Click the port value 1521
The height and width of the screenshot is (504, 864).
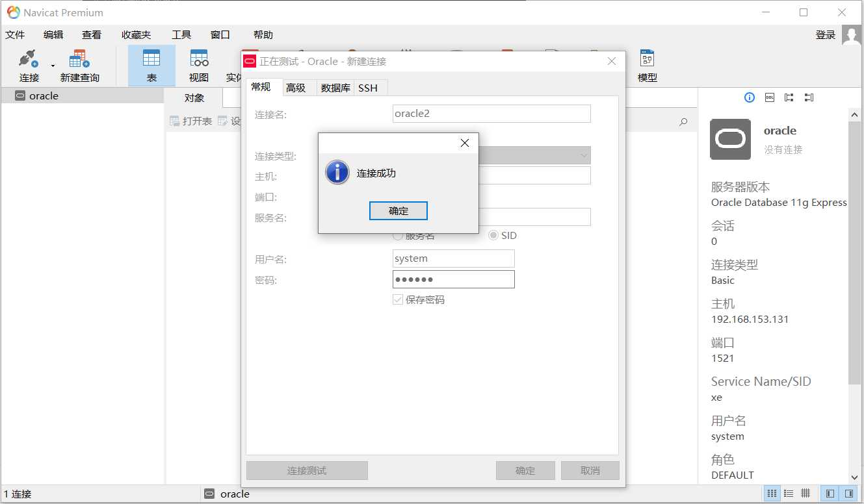tap(723, 359)
